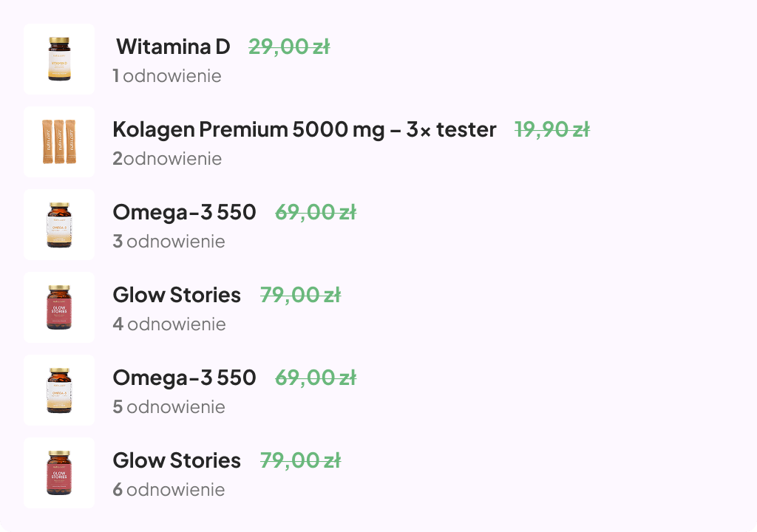757x532 pixels.
Task: Click the Glow Stories jar at 4 odnowienie
Action: tap(59, 307)
